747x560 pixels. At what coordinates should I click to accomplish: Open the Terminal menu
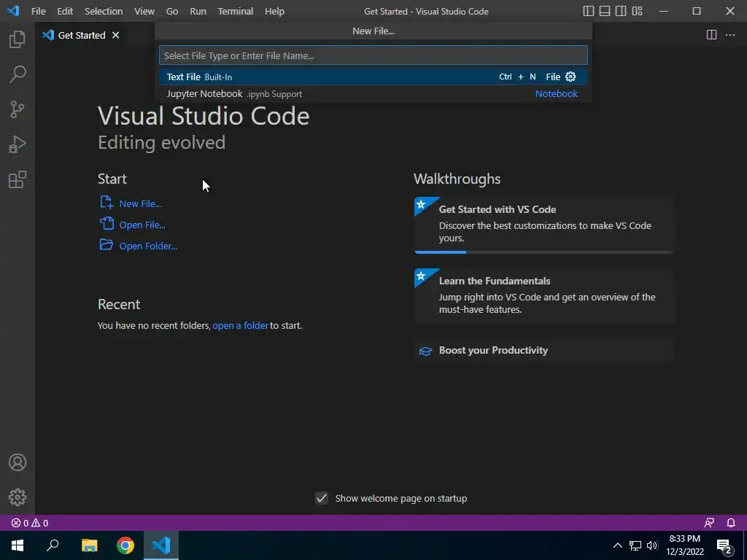[x=236, y=11]
